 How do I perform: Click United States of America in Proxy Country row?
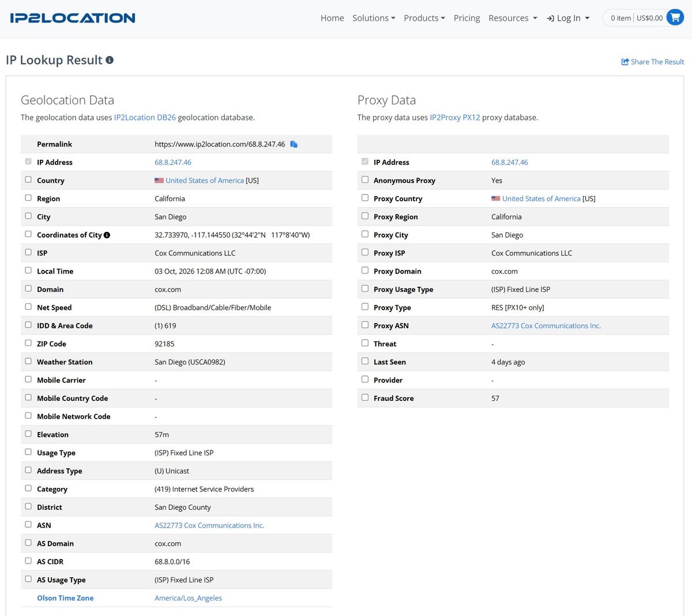click(x=541, y=199)
